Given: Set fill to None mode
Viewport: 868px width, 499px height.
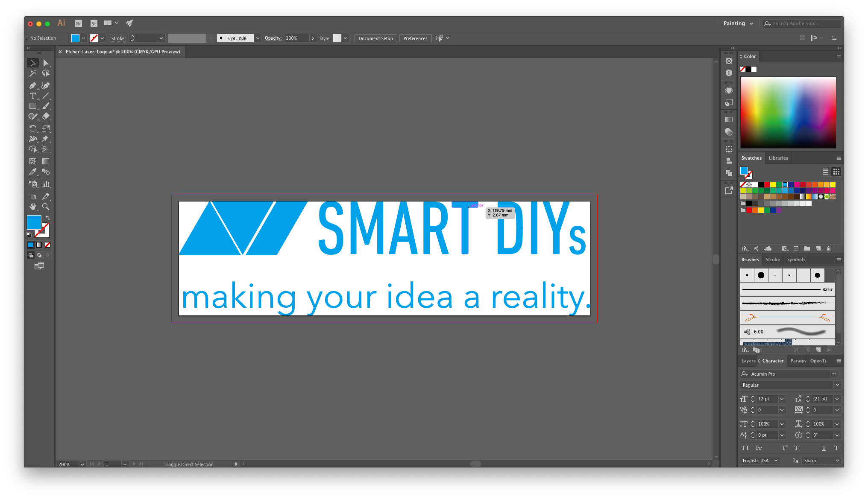Looking at the screenshot, I should (x=48, y=245).
